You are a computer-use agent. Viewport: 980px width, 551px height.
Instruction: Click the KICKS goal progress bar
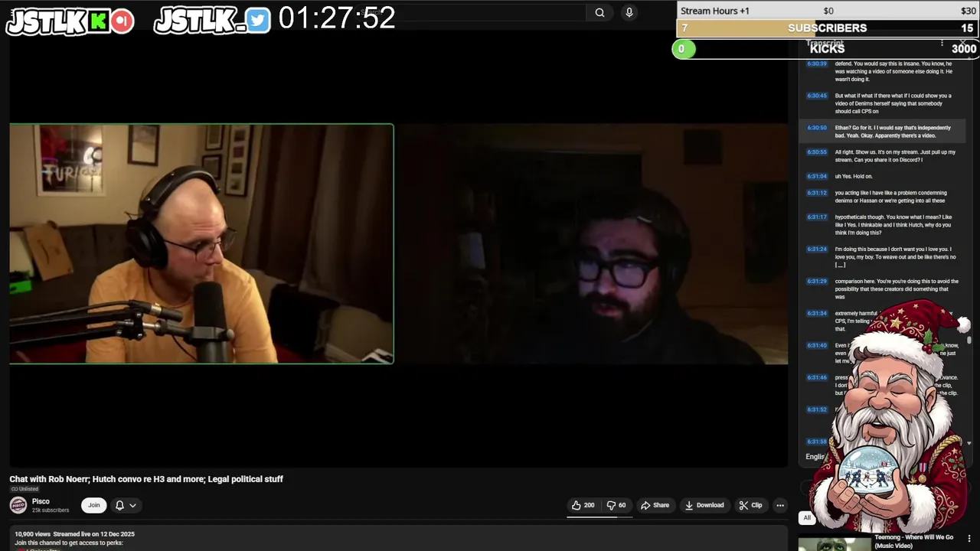(825, 49)
